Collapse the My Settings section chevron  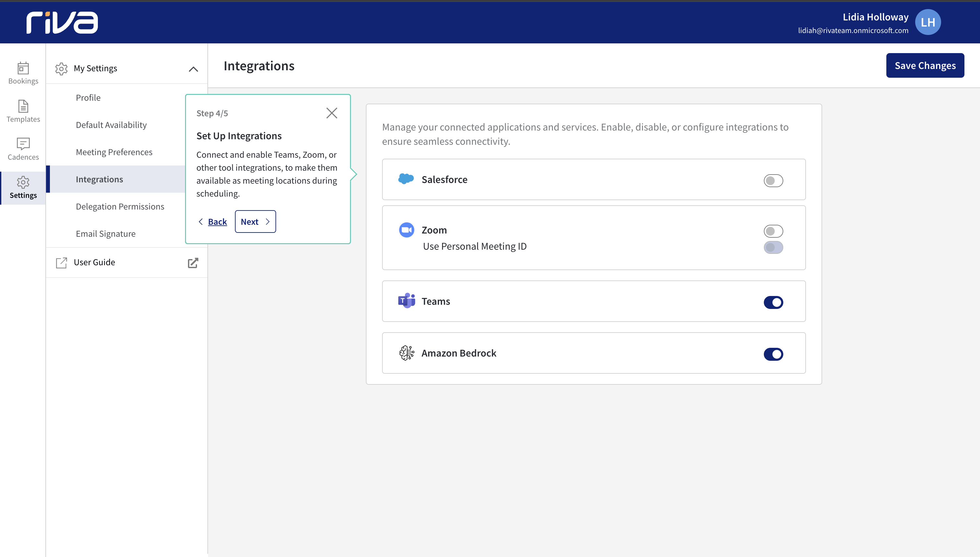[193, 69]
